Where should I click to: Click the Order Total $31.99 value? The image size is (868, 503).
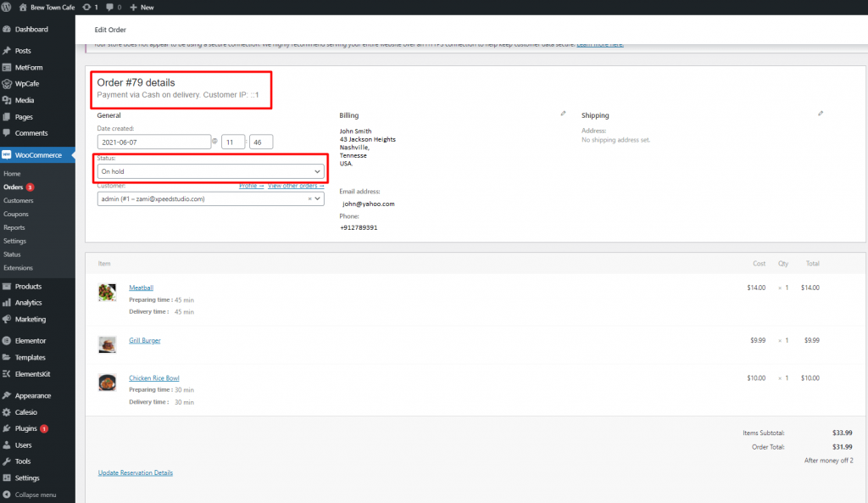point(842,446)
